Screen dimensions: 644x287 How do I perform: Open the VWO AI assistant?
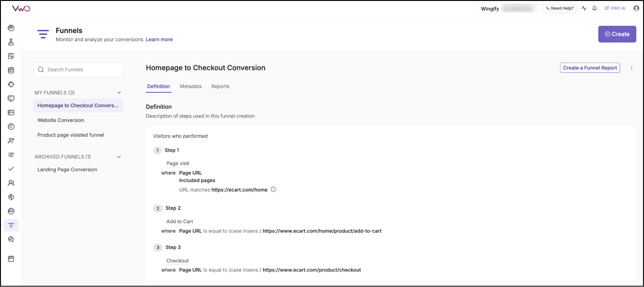coord(615,8)
